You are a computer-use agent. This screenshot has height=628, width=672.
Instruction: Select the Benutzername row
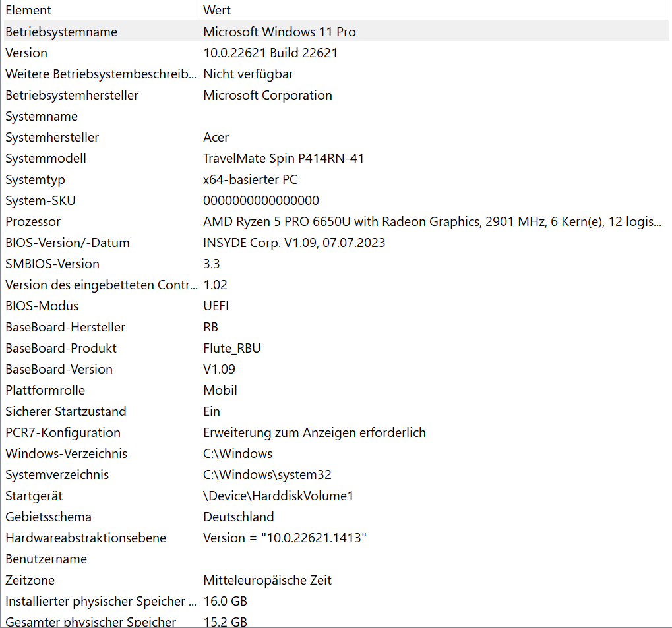point(336,559)
